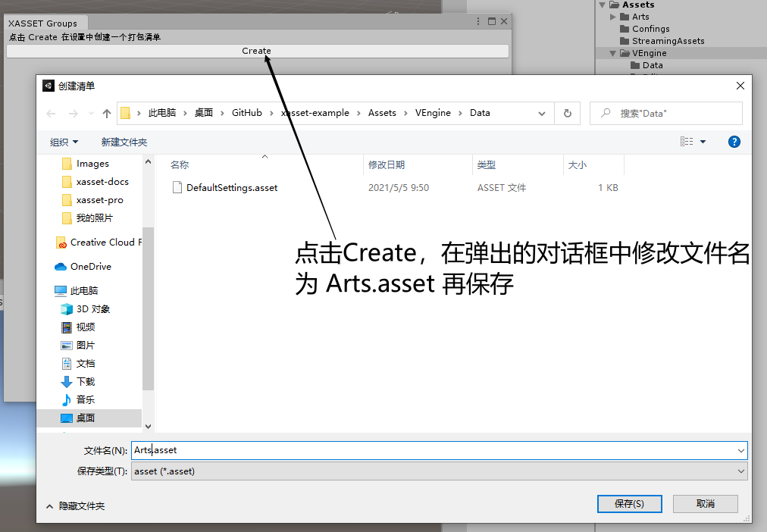Refresh the Data folder view
The image size is (767, 532).
[567, 112]
